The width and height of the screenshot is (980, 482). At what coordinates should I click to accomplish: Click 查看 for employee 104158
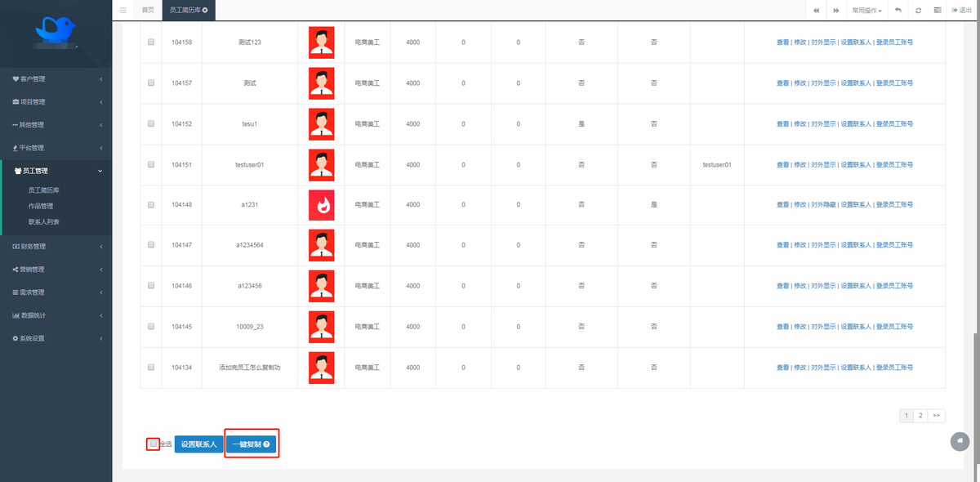click(x=782, y=42)
